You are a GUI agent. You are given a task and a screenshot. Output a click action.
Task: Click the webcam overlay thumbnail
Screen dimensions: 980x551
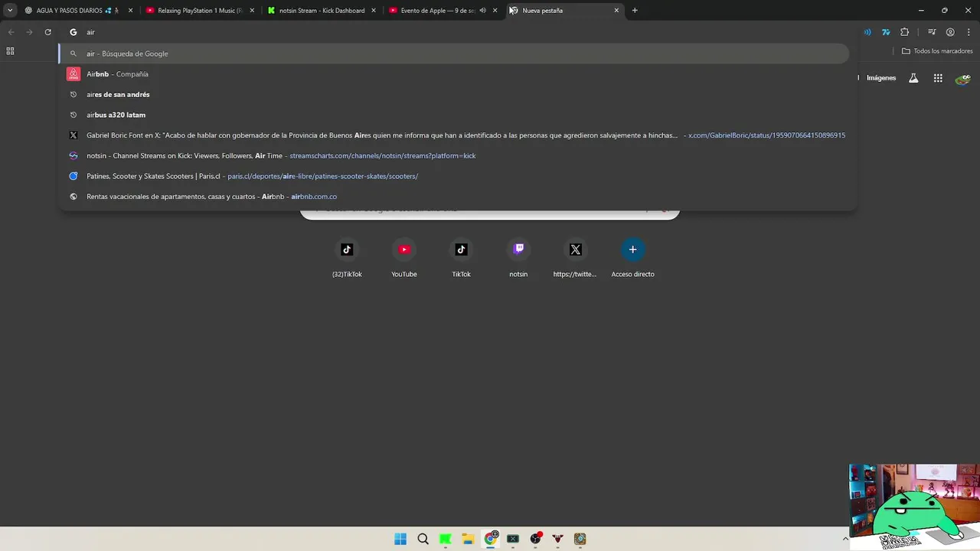[914, 507]
